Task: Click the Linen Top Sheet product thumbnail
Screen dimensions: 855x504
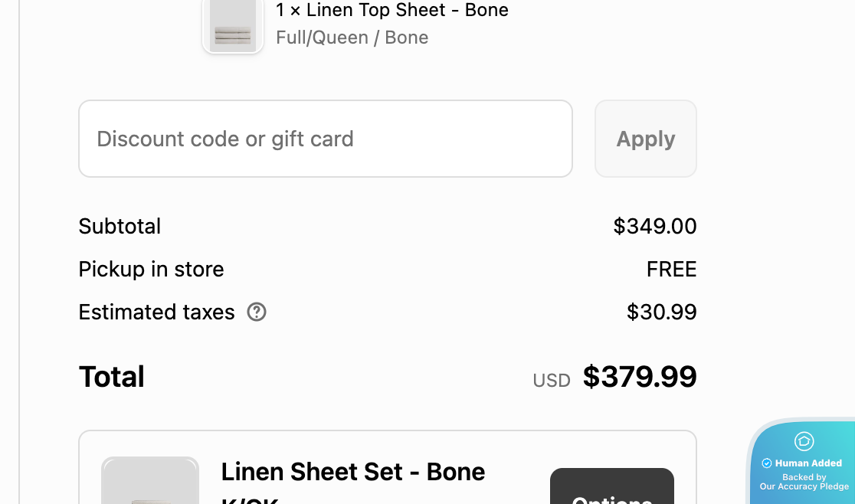Action: (x=233, y=26)
